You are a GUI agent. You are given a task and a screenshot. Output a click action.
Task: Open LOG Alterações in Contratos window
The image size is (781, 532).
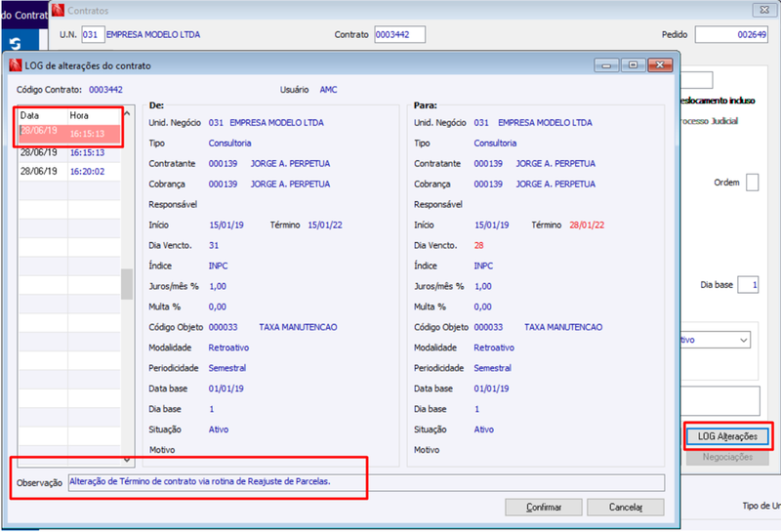[727, 436]
